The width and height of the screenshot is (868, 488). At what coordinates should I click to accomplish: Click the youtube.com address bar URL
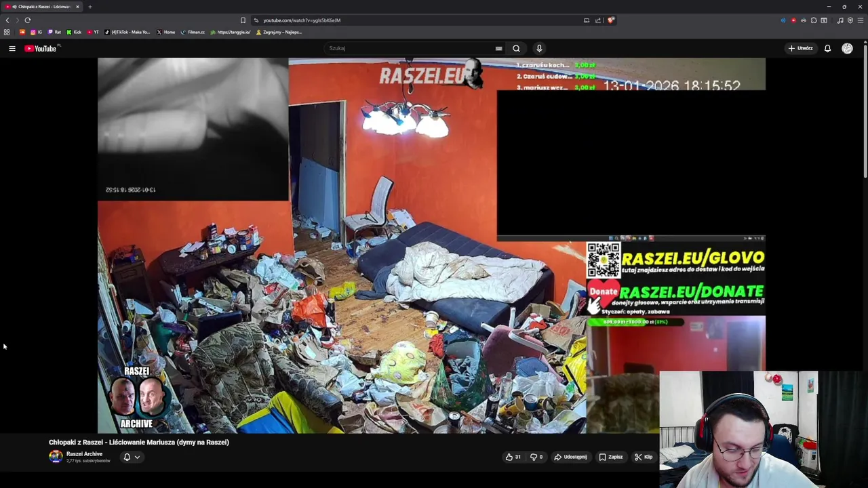(x=302, y=20)
